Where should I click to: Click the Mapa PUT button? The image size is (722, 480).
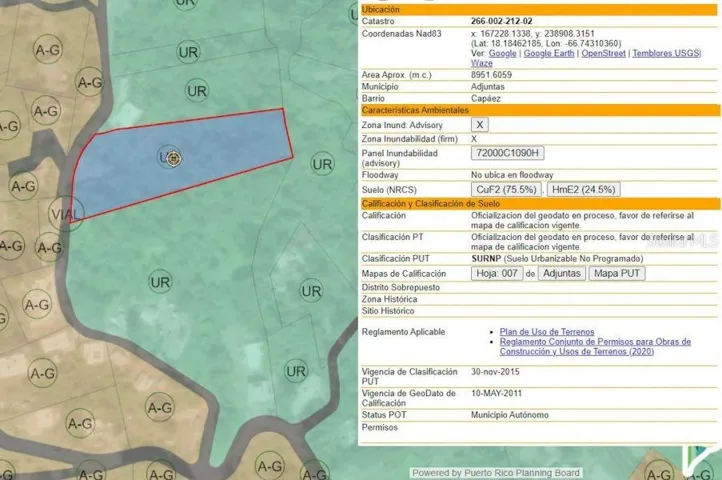[617, 274]
